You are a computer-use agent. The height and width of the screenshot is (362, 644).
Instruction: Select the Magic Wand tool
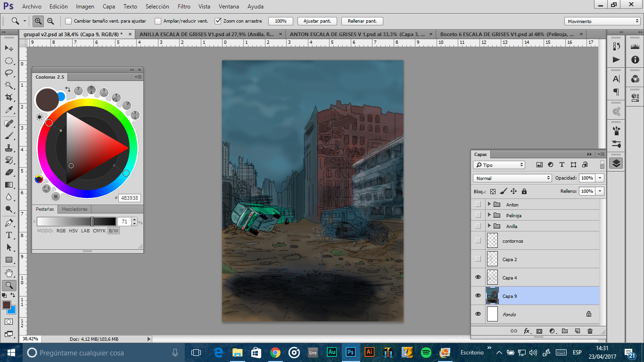point(9,85)
